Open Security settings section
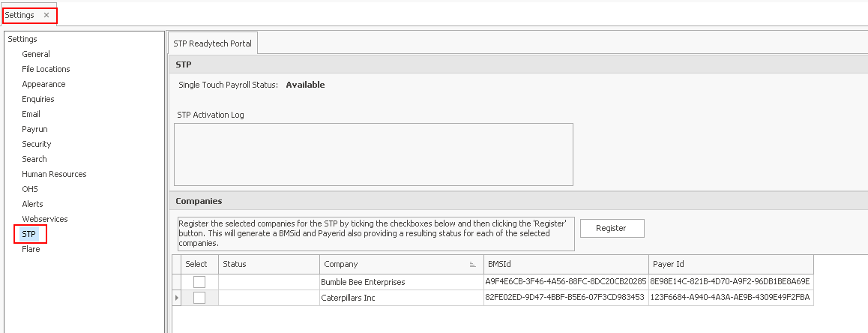Viewport: 868px width, 333px height. coord(37,144)
